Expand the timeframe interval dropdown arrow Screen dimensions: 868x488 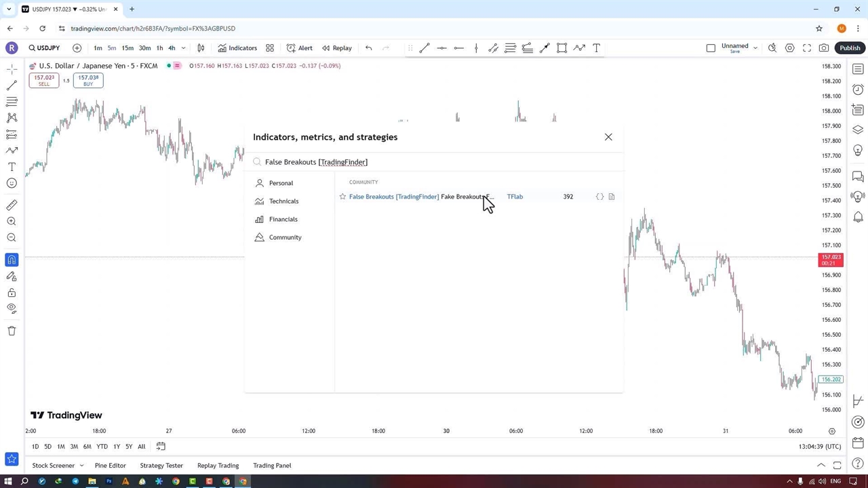[183, 48]
